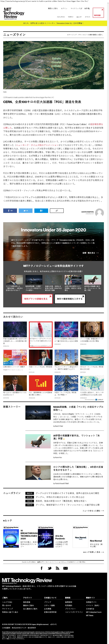Click the yellow Innovators Under 35 banner

53,23
